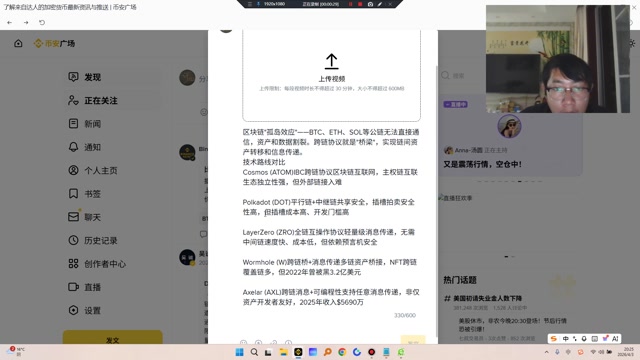Click the yellow 发文 post button
Viewport: 640px width, 360px height.
[113, 338]
